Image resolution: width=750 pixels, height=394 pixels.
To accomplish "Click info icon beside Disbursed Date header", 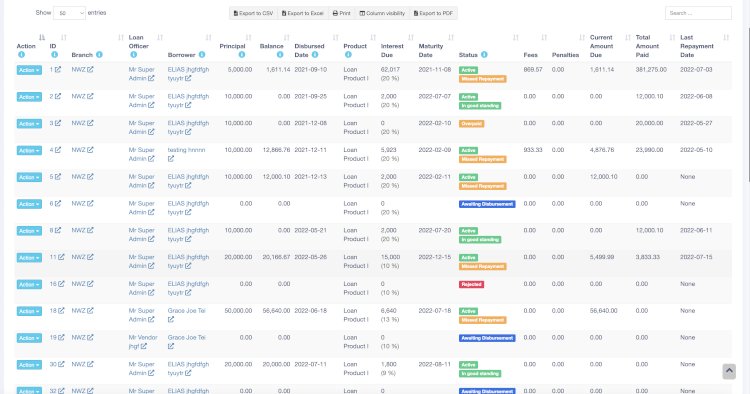I will coord(315,55).
